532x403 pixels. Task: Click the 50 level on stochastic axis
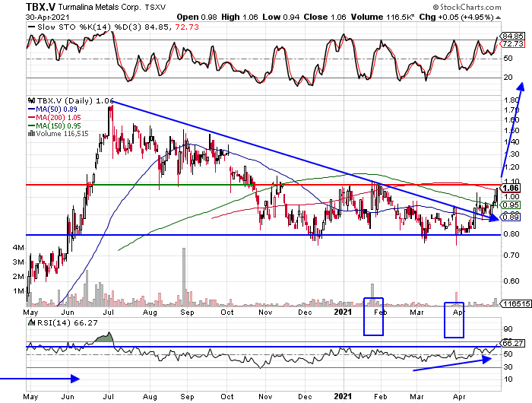coord(508,59)
